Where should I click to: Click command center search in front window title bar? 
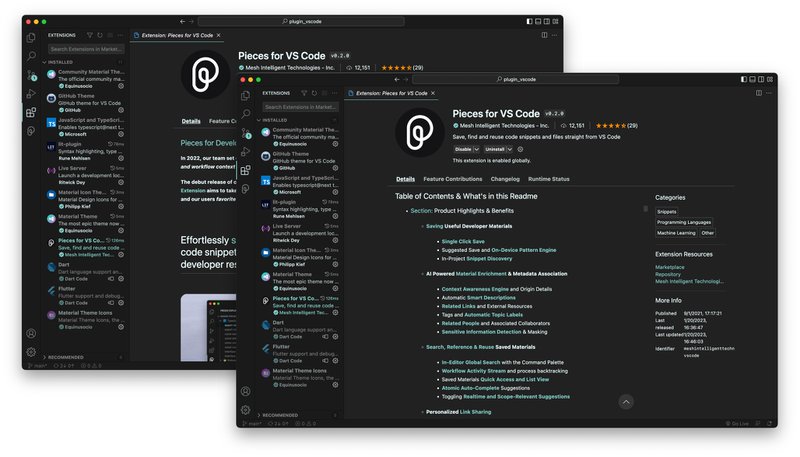(516, 80)
